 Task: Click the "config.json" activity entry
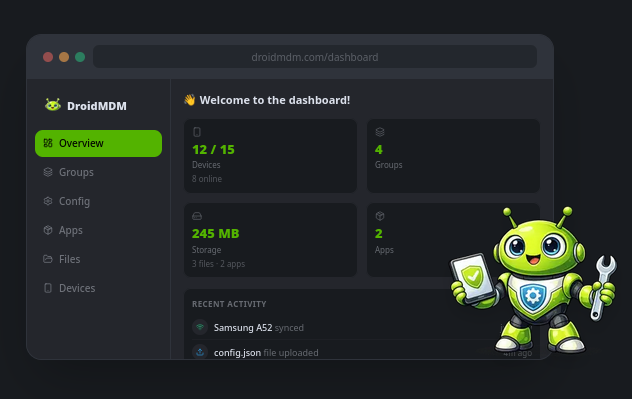pos(237,353)
